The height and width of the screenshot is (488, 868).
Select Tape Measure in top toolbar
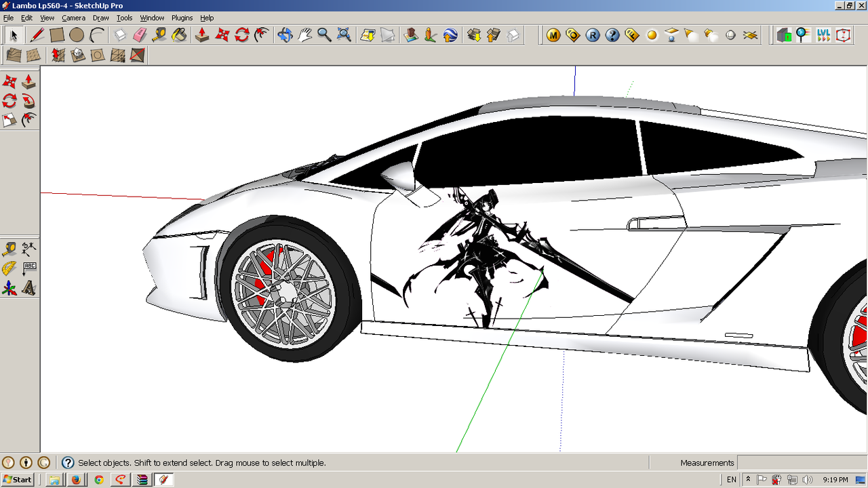(159, 35)
